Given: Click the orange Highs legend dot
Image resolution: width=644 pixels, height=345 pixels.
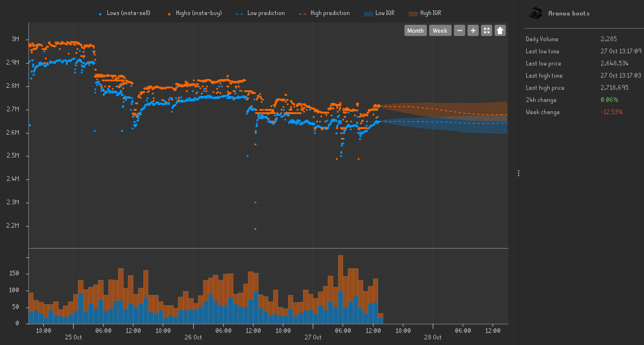Looking at the screenshot, I should [169, 14].
